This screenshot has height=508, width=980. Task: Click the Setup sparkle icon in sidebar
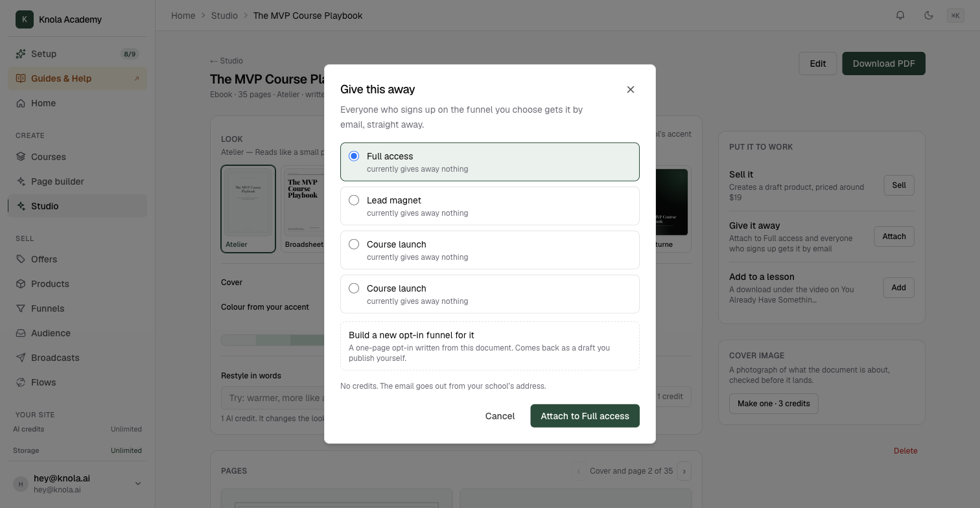[21, 54]
